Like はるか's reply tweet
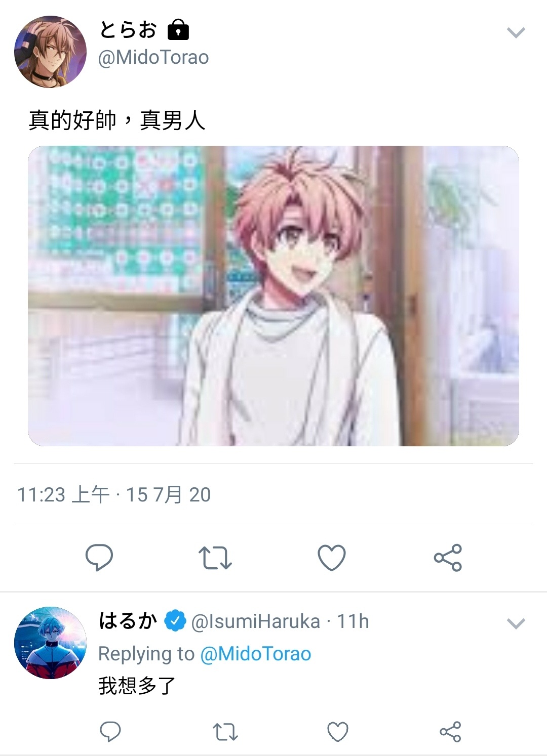The image size is (547, 756). coord(338,732)
